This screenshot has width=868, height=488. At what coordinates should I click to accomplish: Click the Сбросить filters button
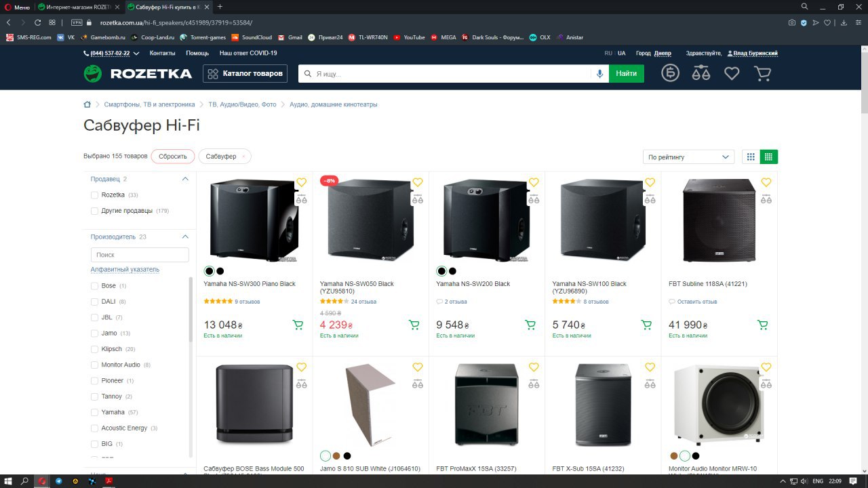[x=173, y=157]
